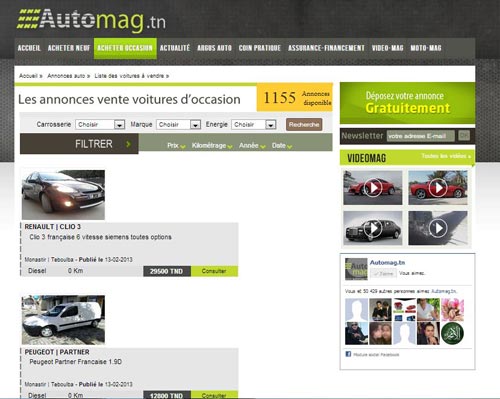Consult the Renault Clio 3 listing
500x399 pixels.
[x=214, y=271]
